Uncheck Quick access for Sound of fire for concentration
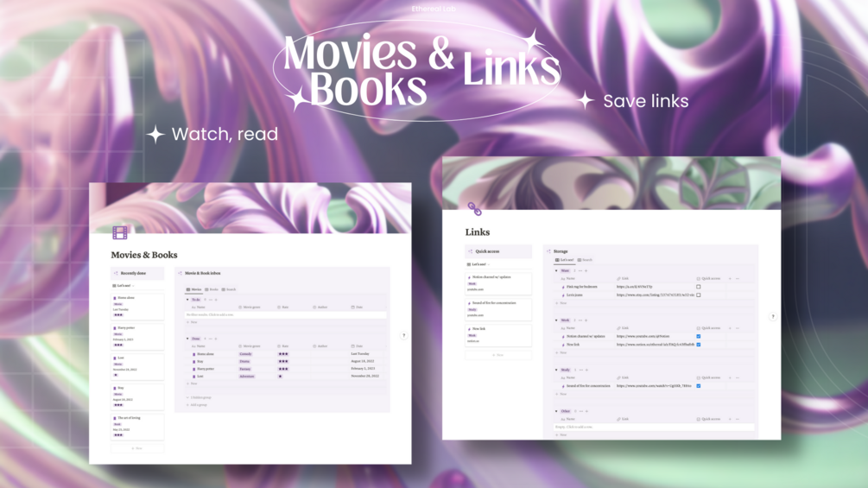This screenshot has width=868, height=488. tap(698, 386)
